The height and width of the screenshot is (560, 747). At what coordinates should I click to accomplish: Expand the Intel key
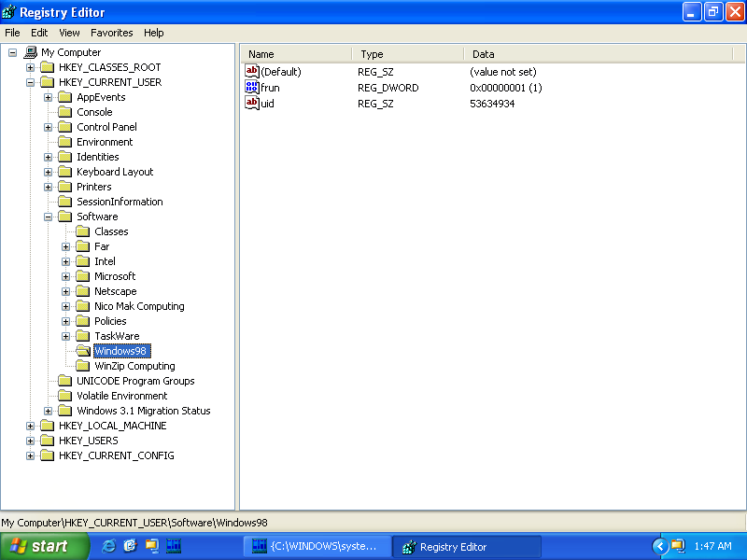(x=66, y=261)
